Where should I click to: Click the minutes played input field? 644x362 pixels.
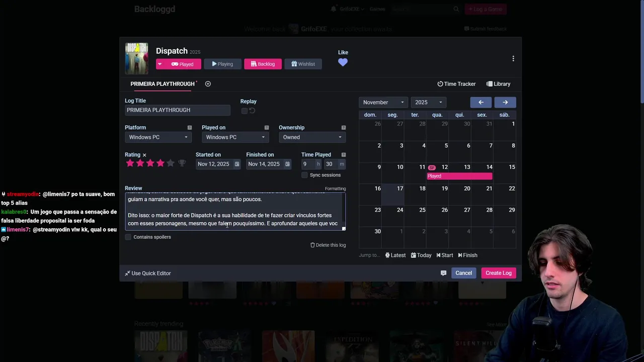332,164
